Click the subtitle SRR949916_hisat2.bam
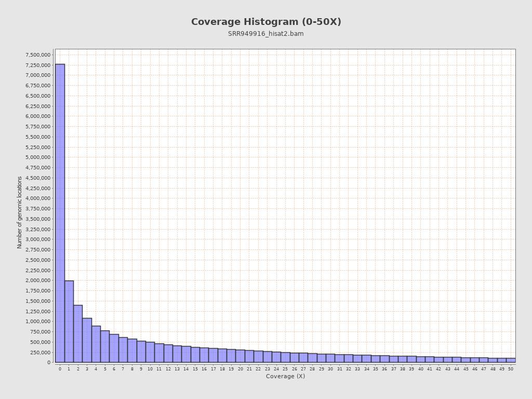 click(x=266, y=34)
